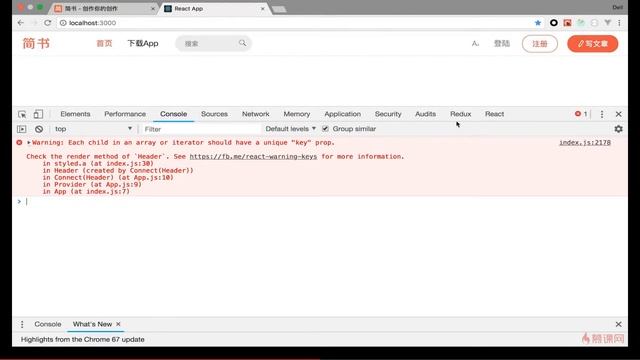Click the browser back arrow

coord(21,23)
